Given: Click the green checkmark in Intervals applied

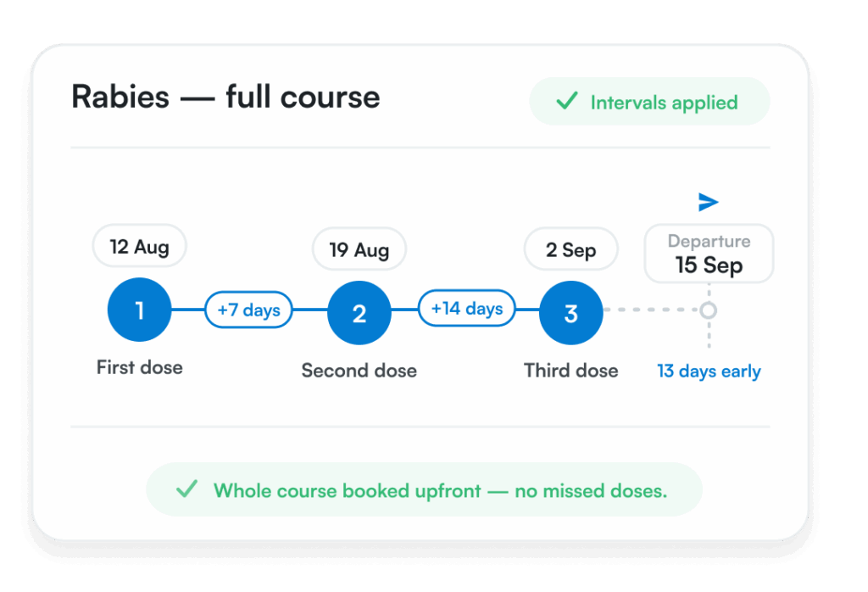Looking at the screenshot, I should pyautogui.click(x=567, y=100).
